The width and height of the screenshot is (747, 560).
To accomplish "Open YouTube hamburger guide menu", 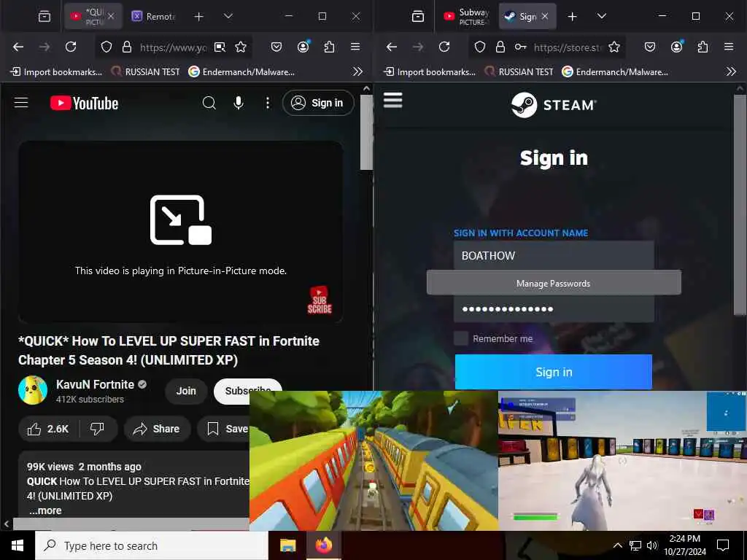I will click(x=21, y=103).
